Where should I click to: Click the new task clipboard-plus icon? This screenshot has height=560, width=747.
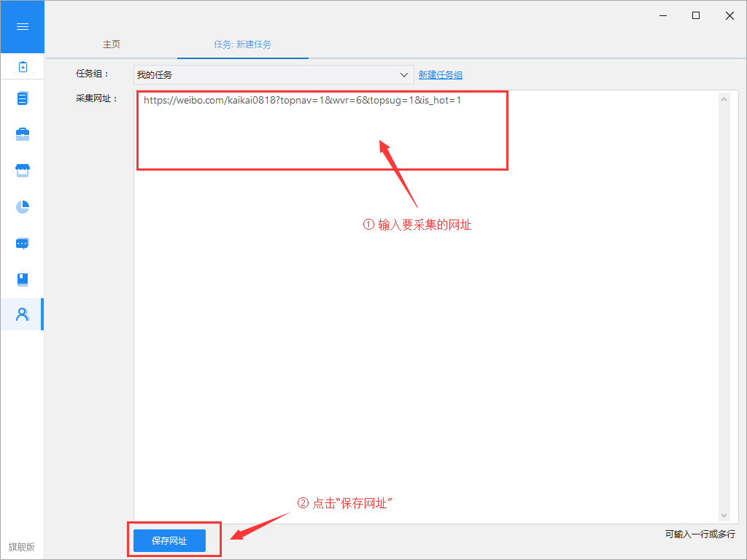23,66
